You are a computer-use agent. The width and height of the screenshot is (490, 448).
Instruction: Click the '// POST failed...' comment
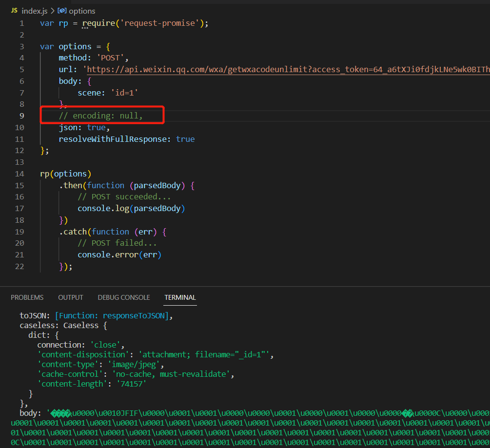[x=117, y=243]
